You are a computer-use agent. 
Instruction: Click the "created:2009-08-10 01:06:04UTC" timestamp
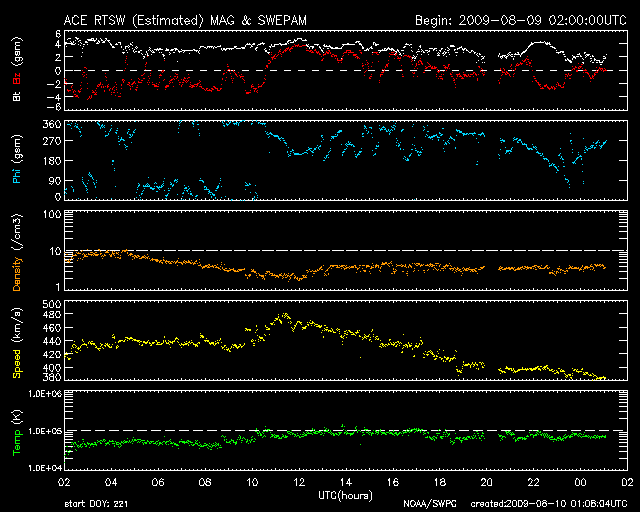pyautogui.click(x=549, y=504)
